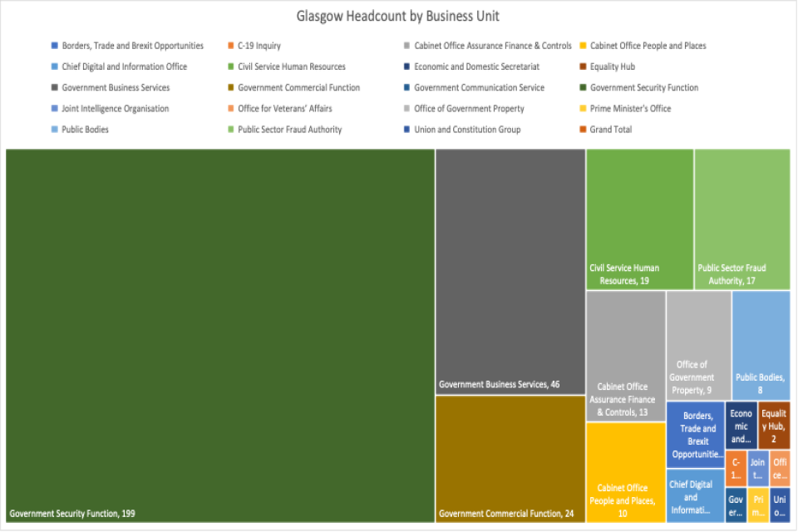
Task: Click the Equality Hub legend swatch
Action: (584, 67)
